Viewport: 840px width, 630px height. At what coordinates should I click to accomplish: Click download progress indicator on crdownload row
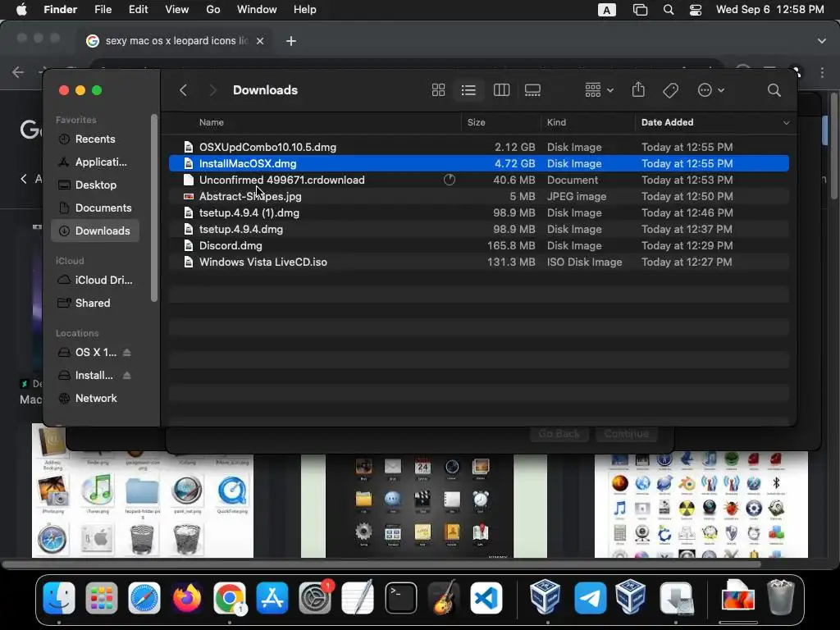tap(450, 180)
